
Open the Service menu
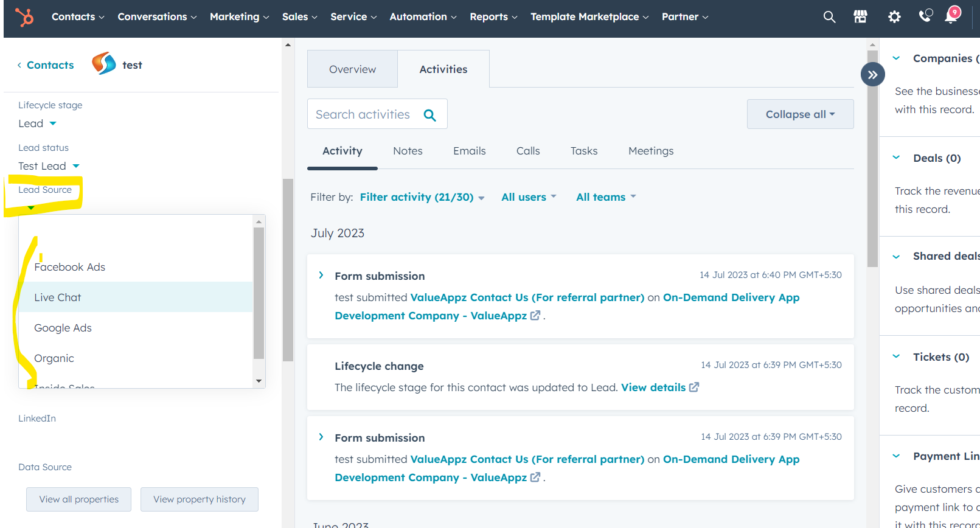[353, 17]
